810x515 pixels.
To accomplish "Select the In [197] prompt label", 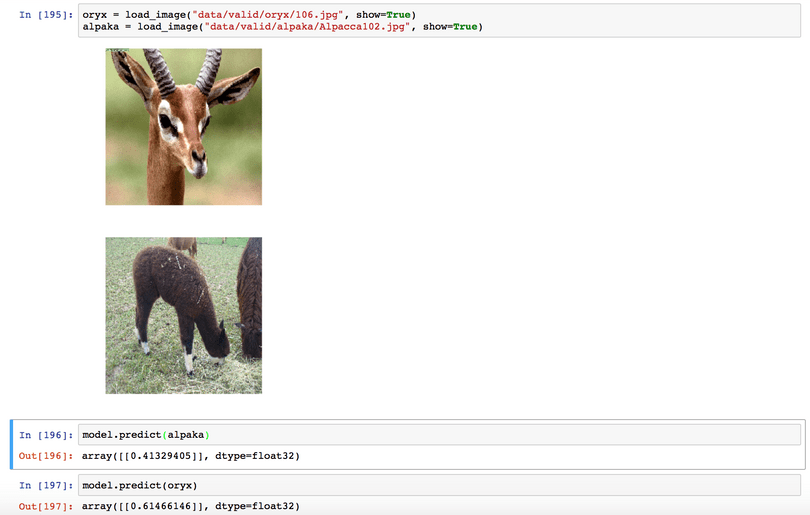I will point(46,486).
